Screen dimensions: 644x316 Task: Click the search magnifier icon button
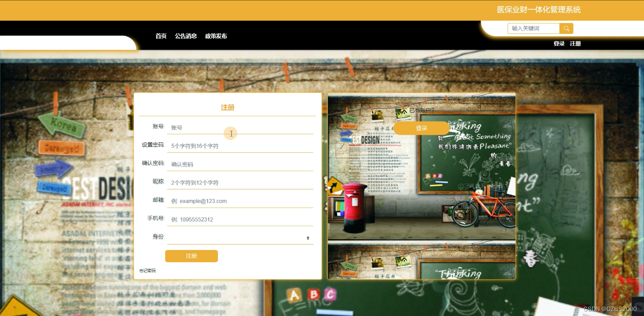click(x=566, y=28)
